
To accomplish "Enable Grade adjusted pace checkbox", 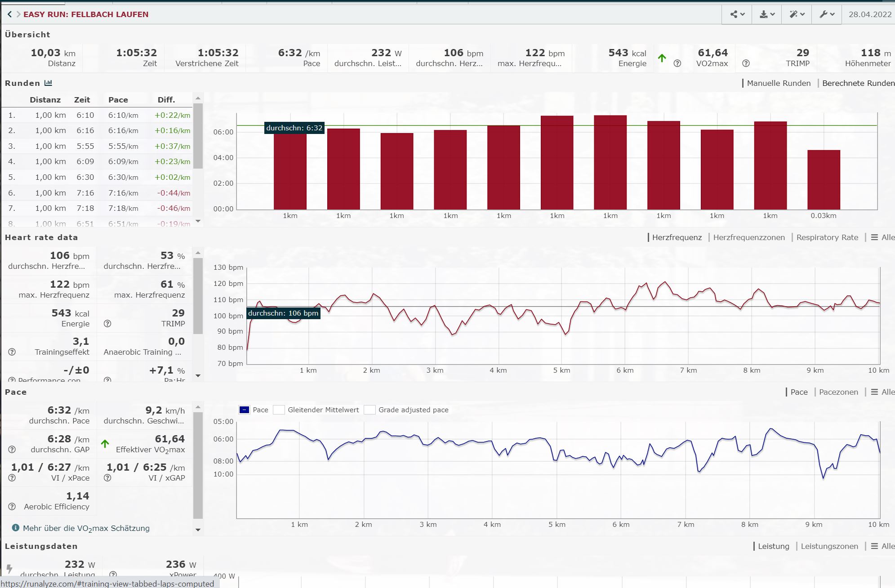I will (x=370, y=410).
